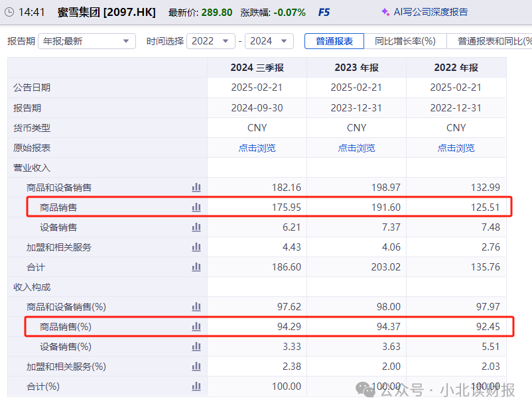
Task: Open chart icon for 加盟和相关服务 row
Action: pos(196,247)
